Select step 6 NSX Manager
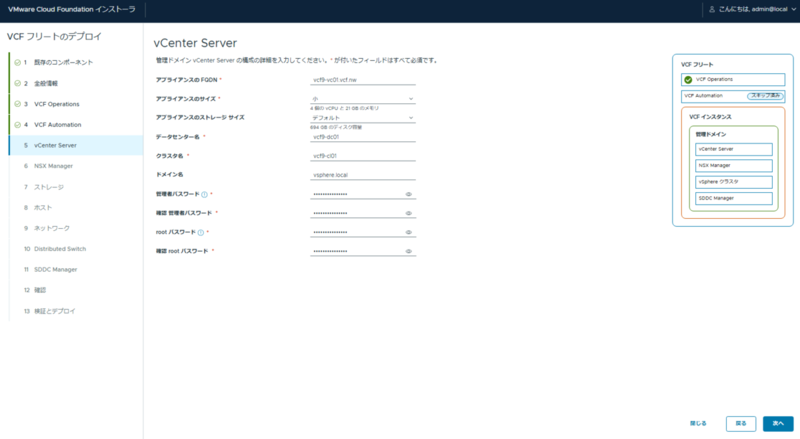This screenshot has width=800, height=439. [x=76, y=166]
